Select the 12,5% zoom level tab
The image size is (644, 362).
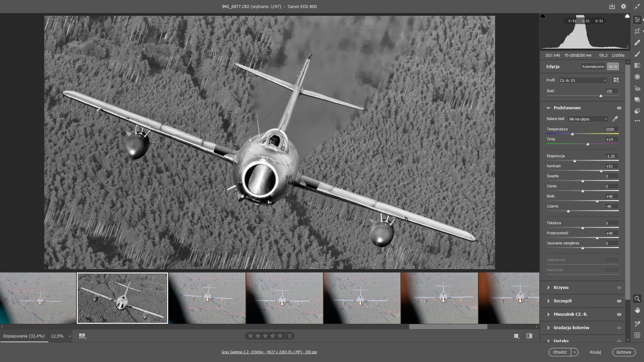pos(57,336)
